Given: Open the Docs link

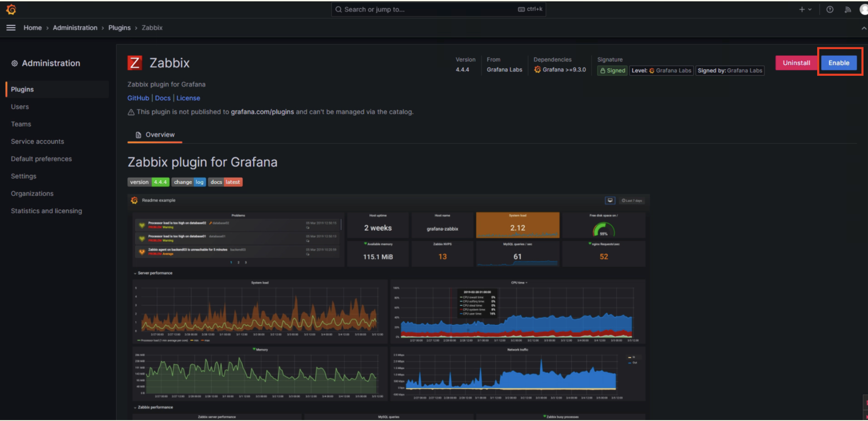Looking at the screenshot, I should click(163, 98).
